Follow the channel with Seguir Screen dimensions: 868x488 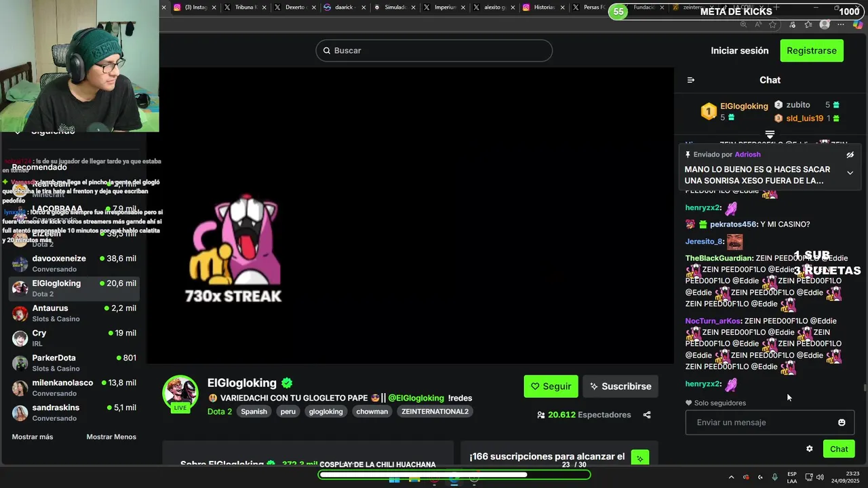(x=551, y=386)
